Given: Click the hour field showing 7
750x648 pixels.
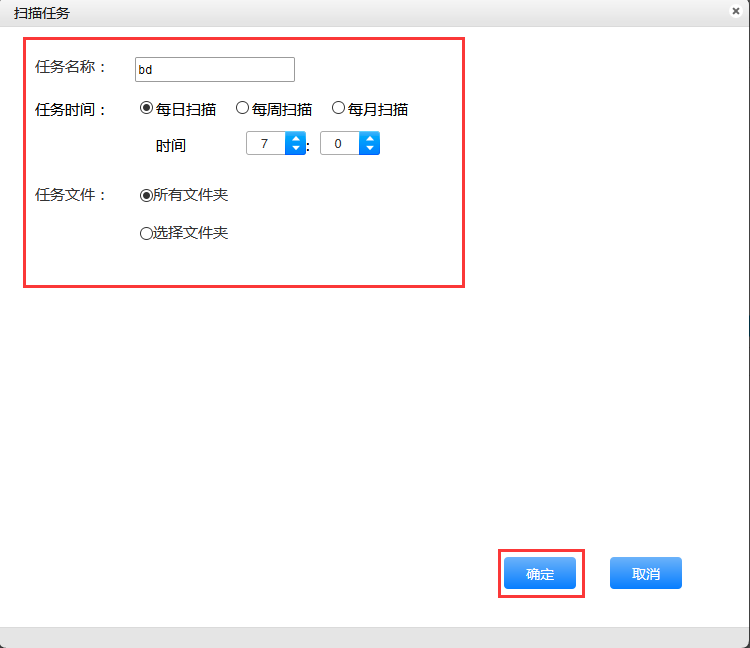Looking at the screenshot, I should click(266, 143).
